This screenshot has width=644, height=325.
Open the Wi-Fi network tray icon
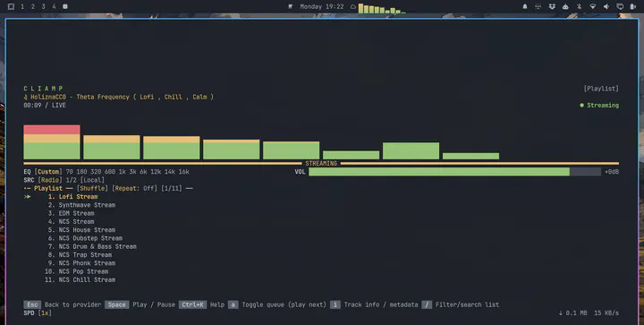[593, 6]
